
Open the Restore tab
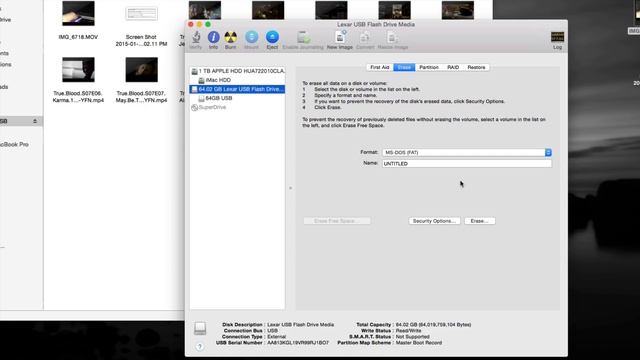pos(476,67)
